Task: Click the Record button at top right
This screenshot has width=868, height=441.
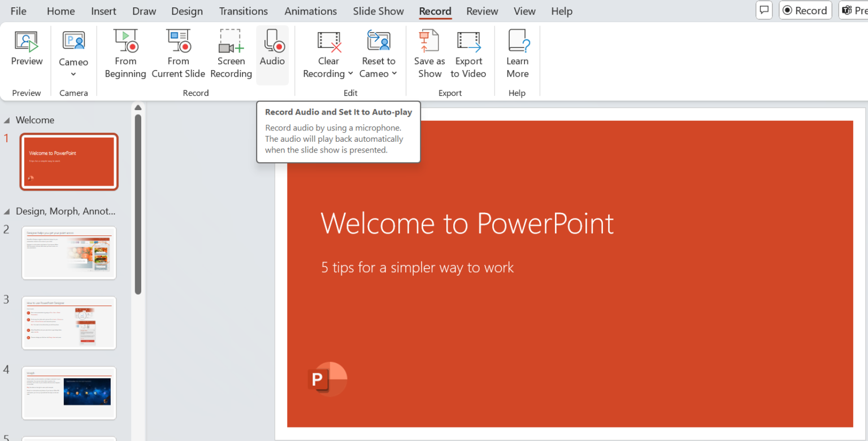Action: click(x=805, y=10)
